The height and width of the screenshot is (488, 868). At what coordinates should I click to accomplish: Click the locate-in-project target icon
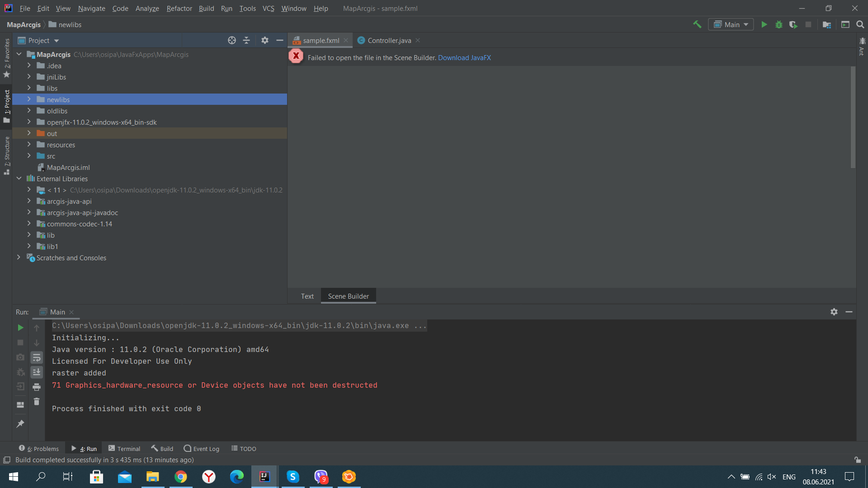232,40
